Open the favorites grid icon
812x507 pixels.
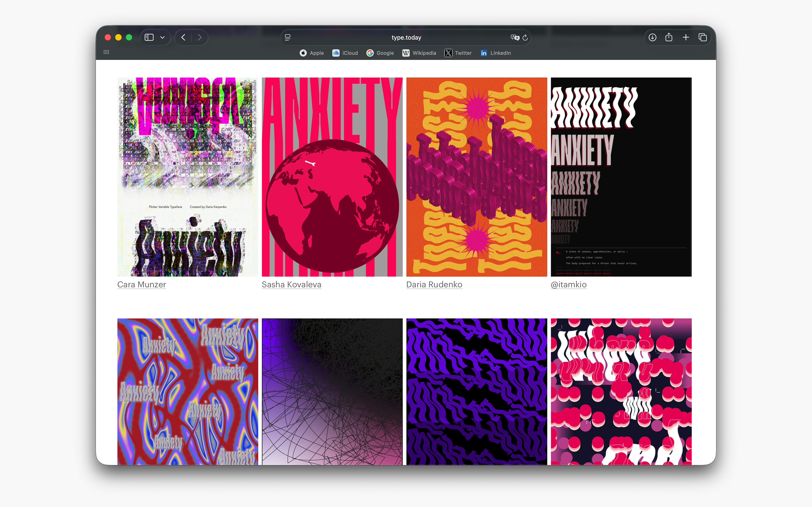tap(106, 52)
